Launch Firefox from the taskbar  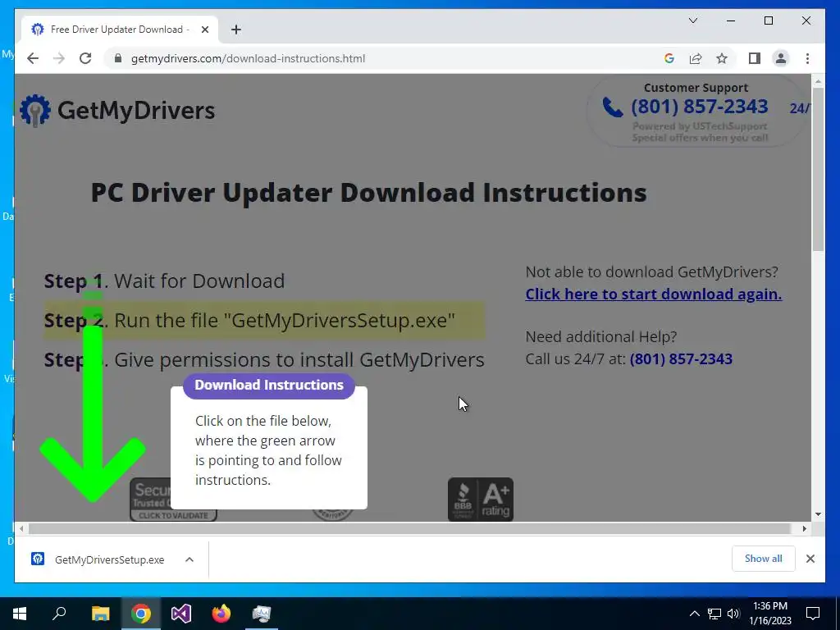click(x=221, y=614)
